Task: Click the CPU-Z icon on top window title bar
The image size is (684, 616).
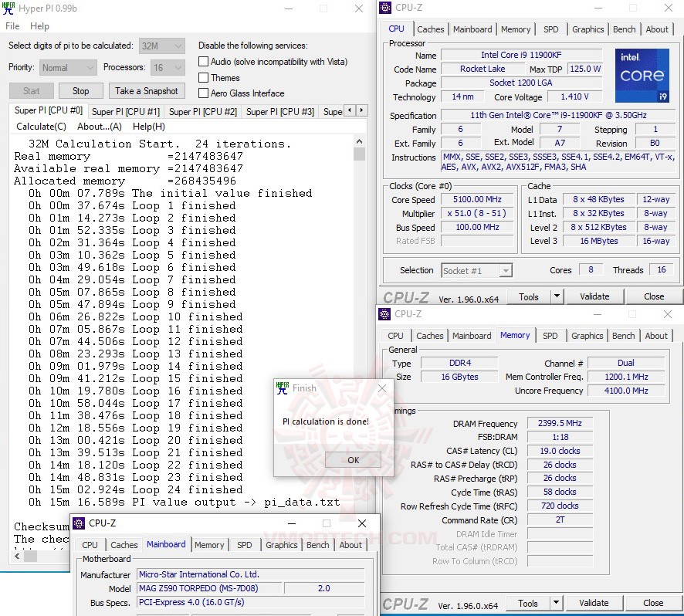Action: 384,8
